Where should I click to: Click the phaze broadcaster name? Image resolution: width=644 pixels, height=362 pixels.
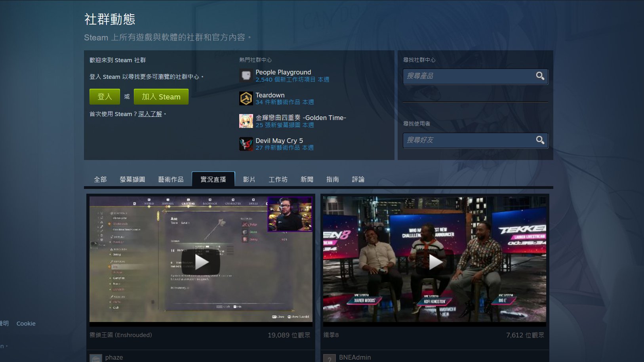pyautogui.click(x=114, y=357)
